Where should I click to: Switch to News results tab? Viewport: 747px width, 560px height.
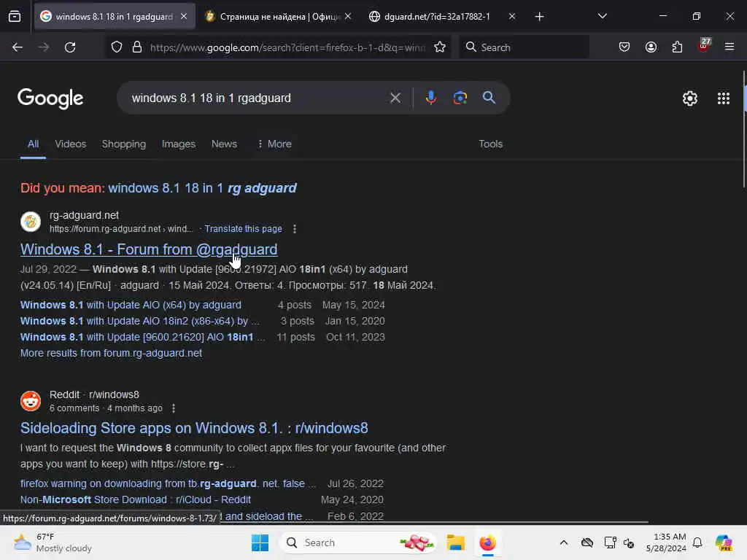point(224,144)
